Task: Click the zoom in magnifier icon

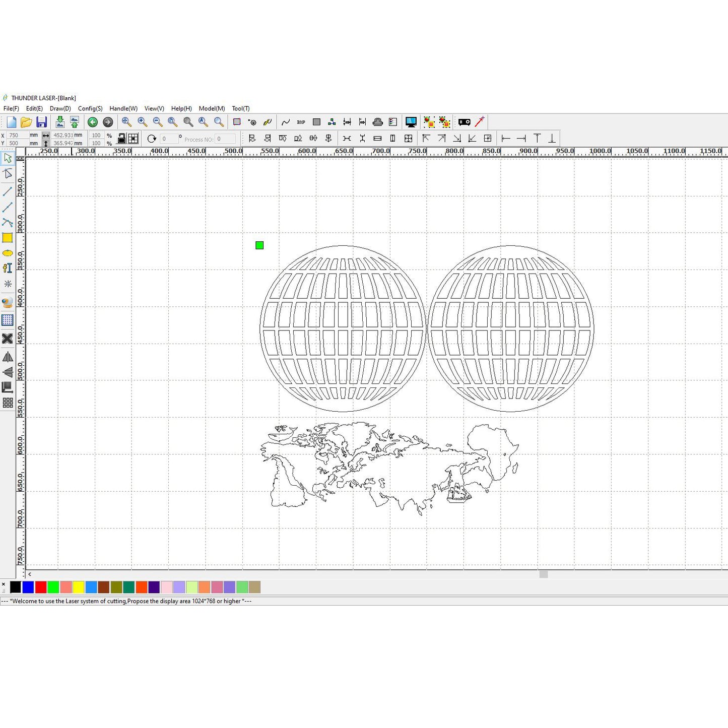Action: tap(142, 122)
